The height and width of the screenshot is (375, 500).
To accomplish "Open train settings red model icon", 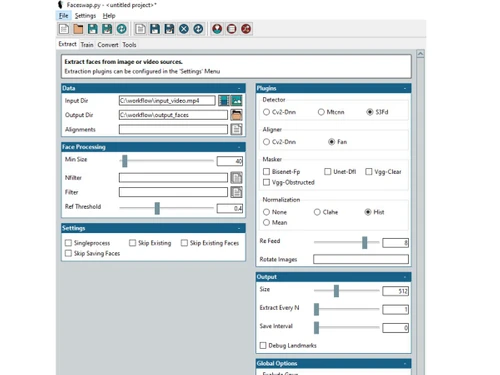I will click(232, 29).
